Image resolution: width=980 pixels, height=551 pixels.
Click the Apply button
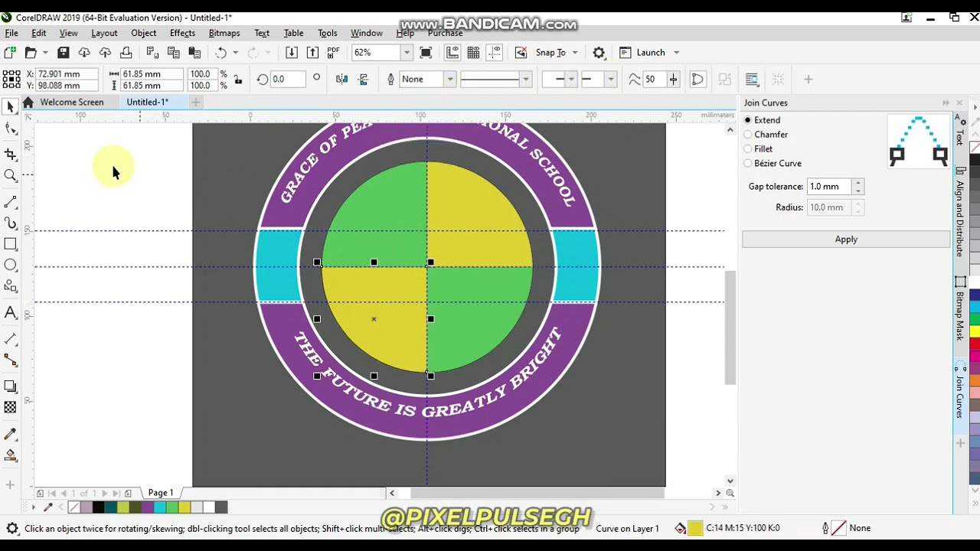846,239
